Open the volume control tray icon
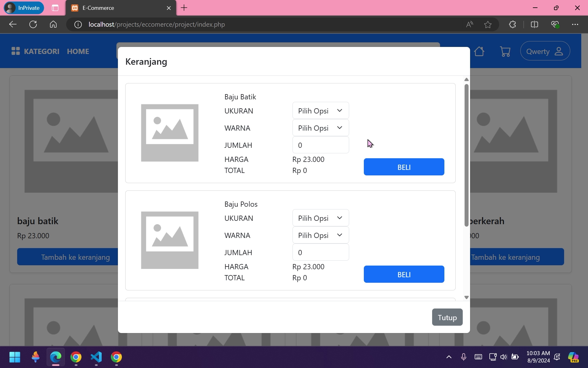This screenshot has width=588, height=368. [x=503, y=357]
